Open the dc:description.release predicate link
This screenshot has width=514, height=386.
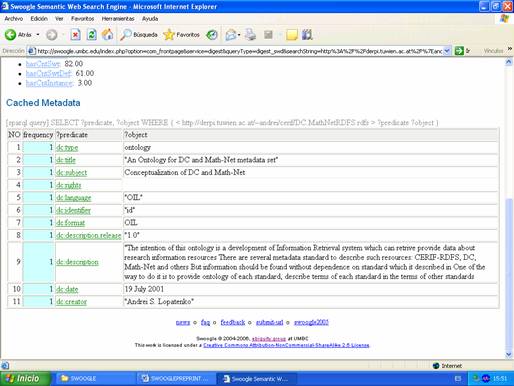pyautogui.click(x=88, y=235)
